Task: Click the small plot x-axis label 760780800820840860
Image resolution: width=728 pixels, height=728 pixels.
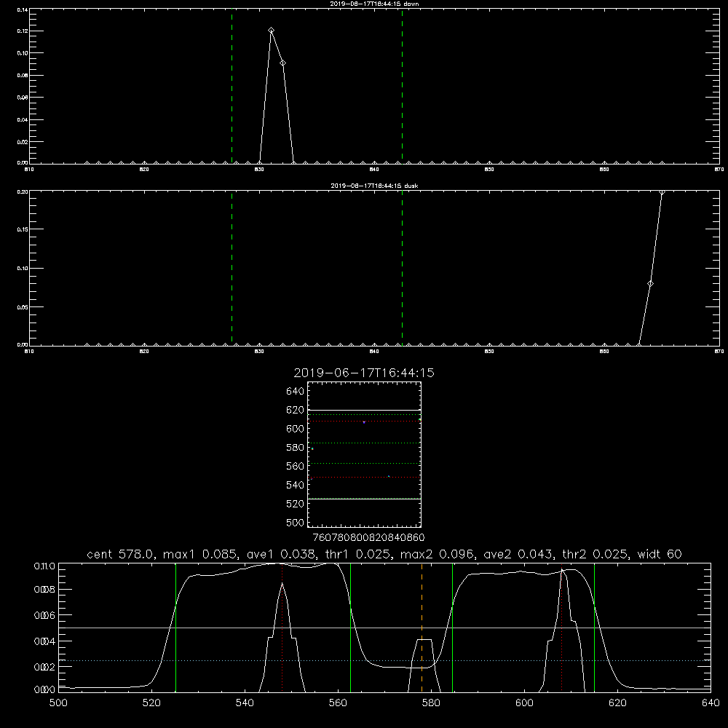Action: [369, 537]
